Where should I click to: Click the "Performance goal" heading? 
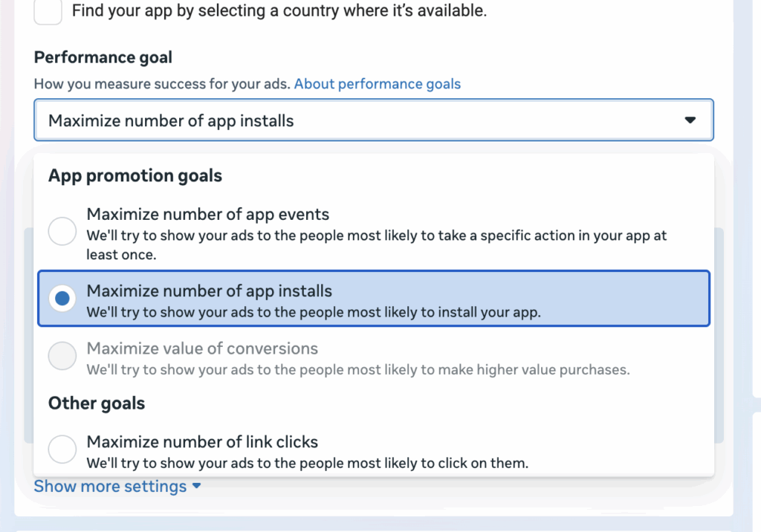coord(103,57)
